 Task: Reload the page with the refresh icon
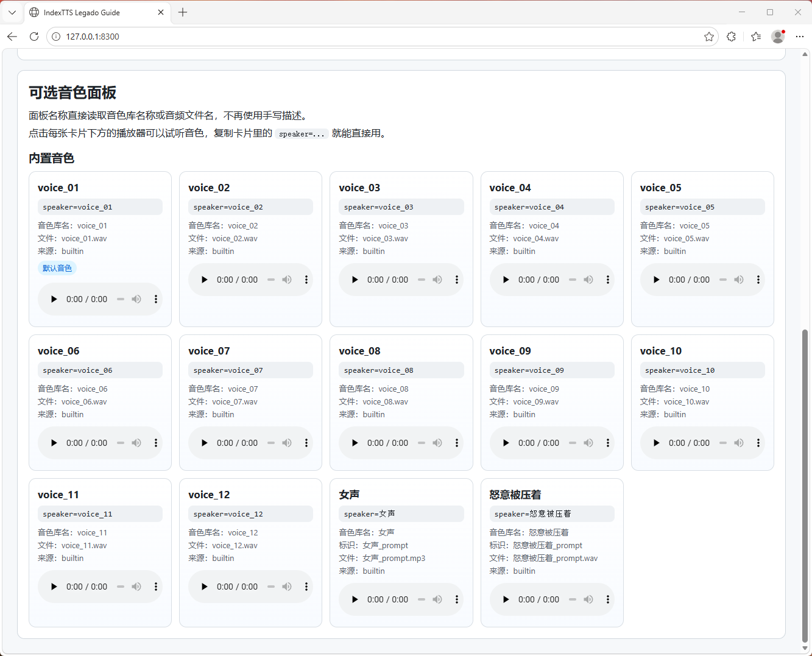34,37
